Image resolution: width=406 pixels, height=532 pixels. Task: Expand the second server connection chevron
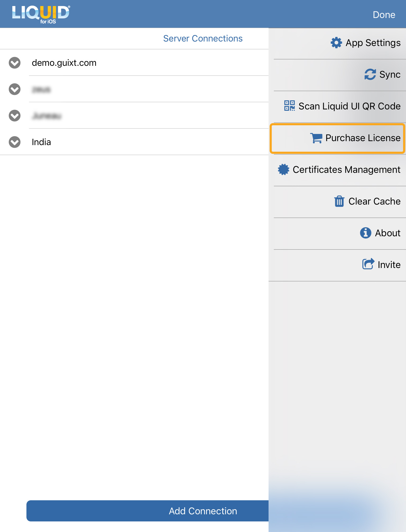(x=15, y=89)
